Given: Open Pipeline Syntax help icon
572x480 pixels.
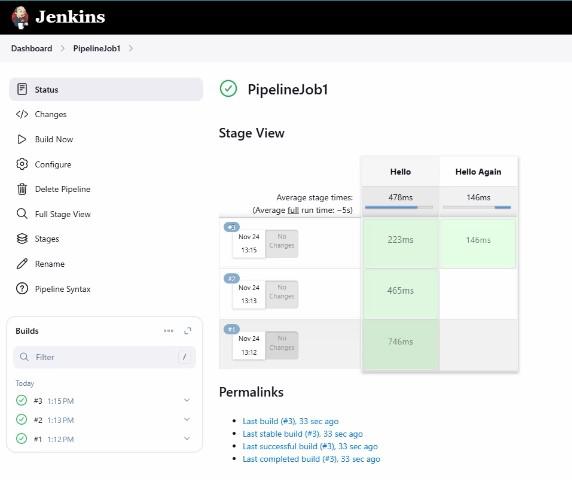Looking at the screenshot, I should 22,289.
